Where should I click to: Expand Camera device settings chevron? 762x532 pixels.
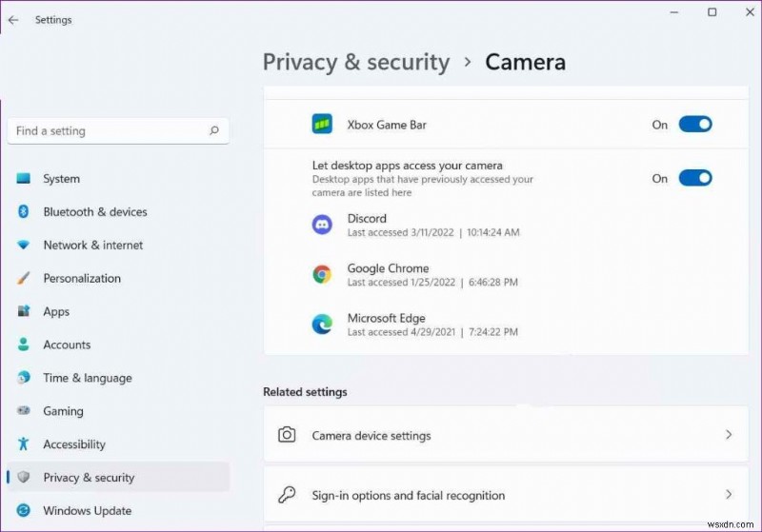pos(729,434)
